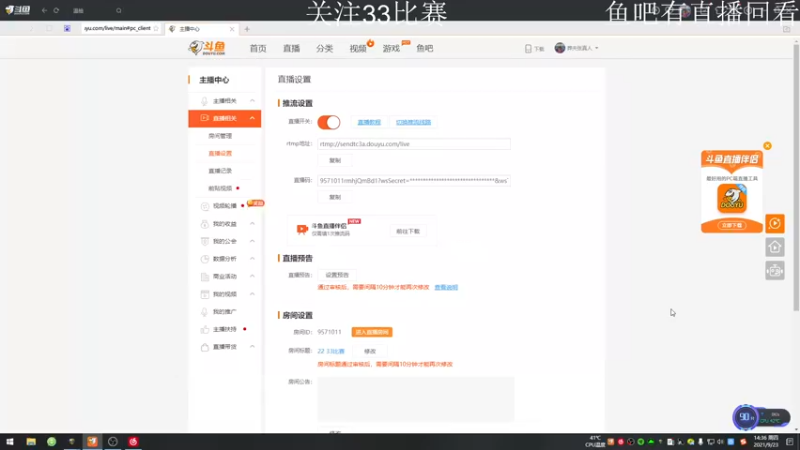
Task: Select the 主播中心 browser tab
Action: click(x=202, y=29)
